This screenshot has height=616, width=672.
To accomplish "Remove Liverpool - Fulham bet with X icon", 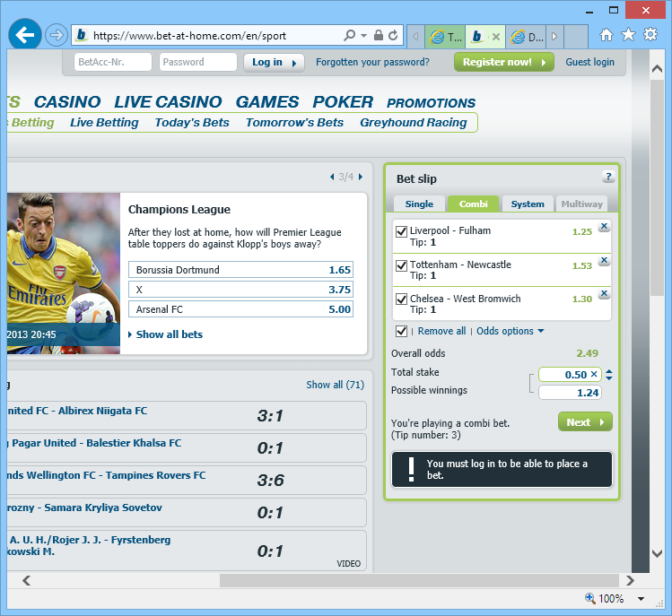I will [x=605, y=226].
